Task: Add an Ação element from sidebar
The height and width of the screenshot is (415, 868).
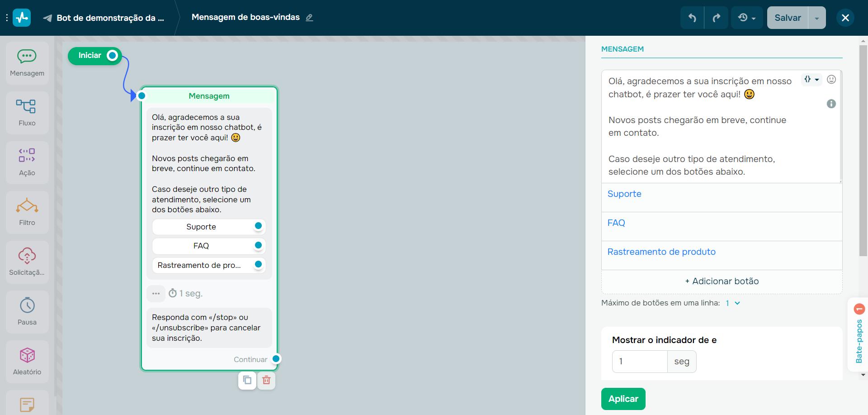Action: [27, 162]
